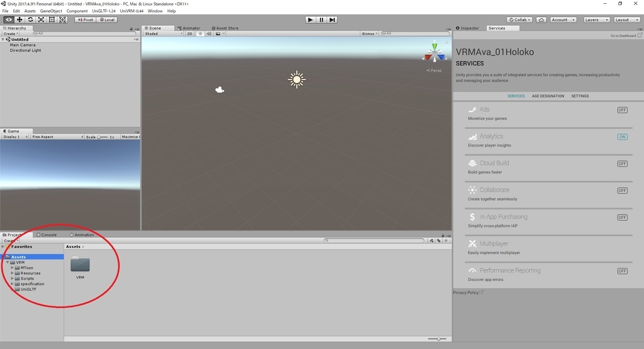Expand the MToon folder

click(x=13, y=268)
